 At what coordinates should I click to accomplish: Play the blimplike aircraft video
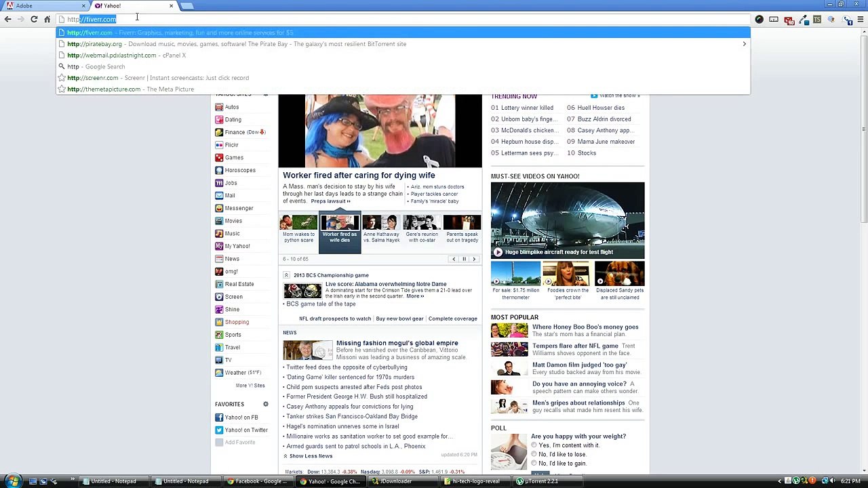[x=498, y=252]
